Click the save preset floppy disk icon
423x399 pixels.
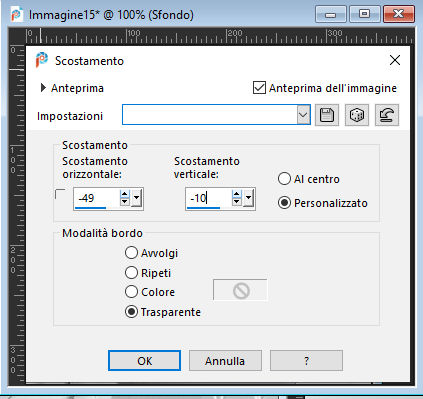[327, 115]
